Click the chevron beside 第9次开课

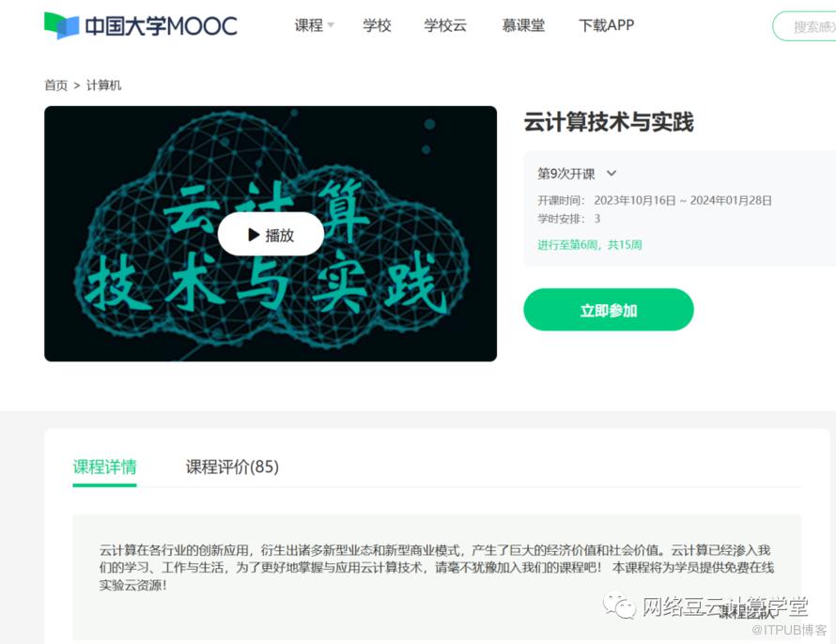point(612,174)
